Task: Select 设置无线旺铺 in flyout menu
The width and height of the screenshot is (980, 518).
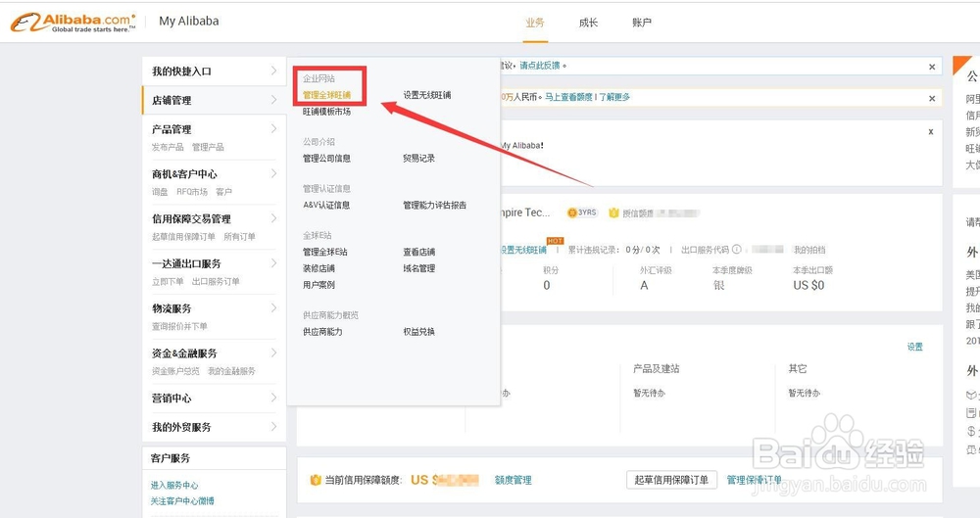Action: [x=427, y=95]
